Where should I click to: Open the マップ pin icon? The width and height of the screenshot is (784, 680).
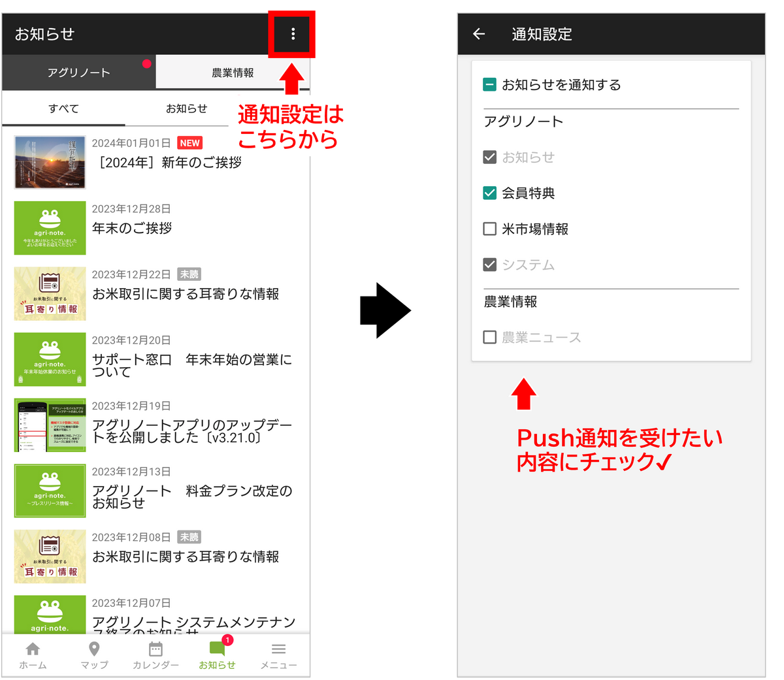pyautogui.click(x=94, y=649)
